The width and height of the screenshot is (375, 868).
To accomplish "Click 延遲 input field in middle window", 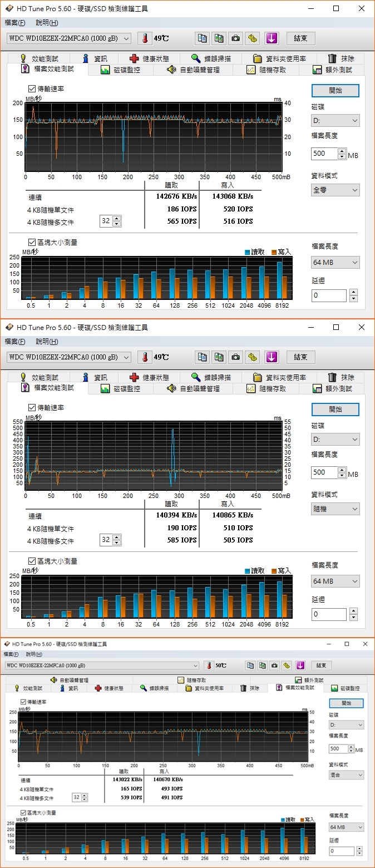I will pos(329,614).
